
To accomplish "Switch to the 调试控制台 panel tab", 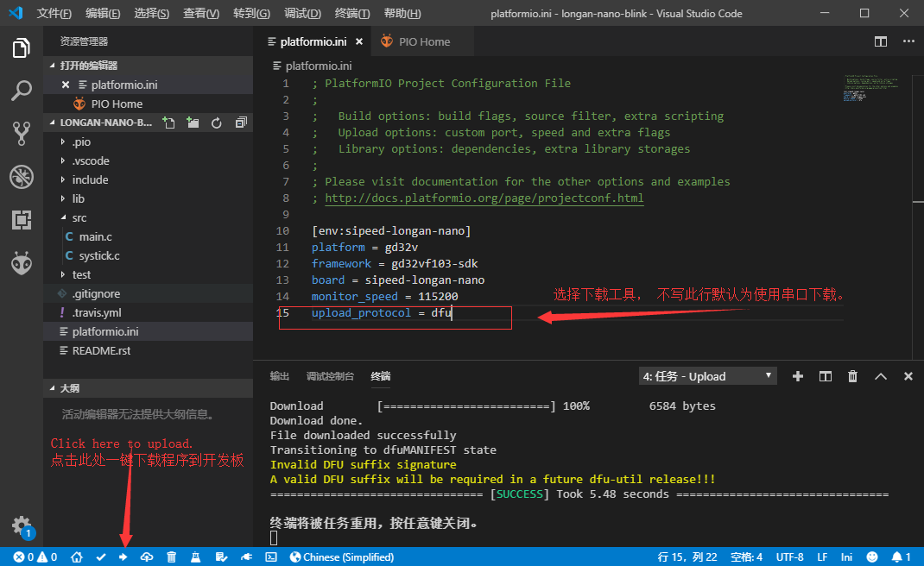I will click(x=330, y=376).
